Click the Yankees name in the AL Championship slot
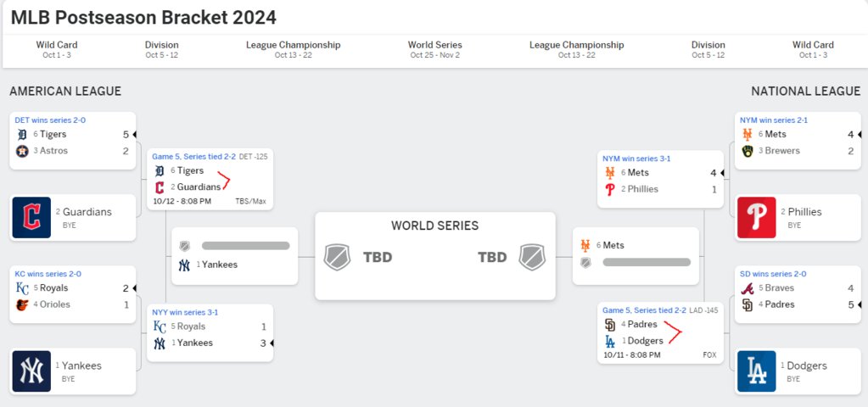868x407 pixels. tap(220, 265)
